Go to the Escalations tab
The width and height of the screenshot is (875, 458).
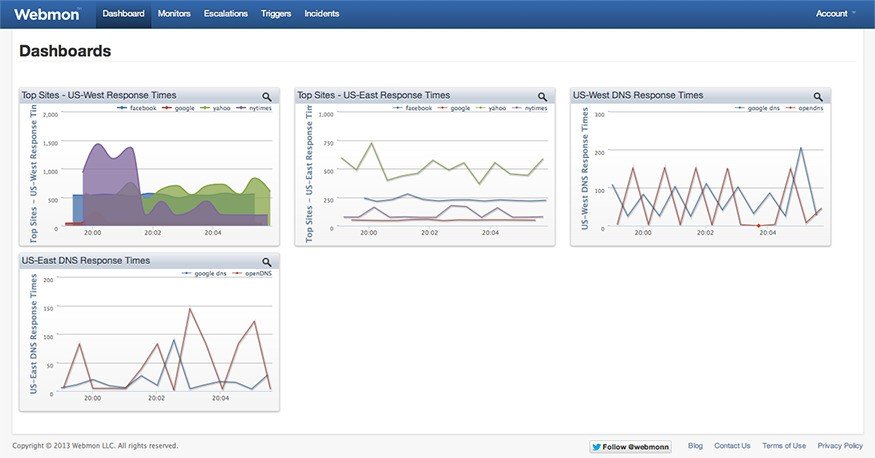point(225,13)
